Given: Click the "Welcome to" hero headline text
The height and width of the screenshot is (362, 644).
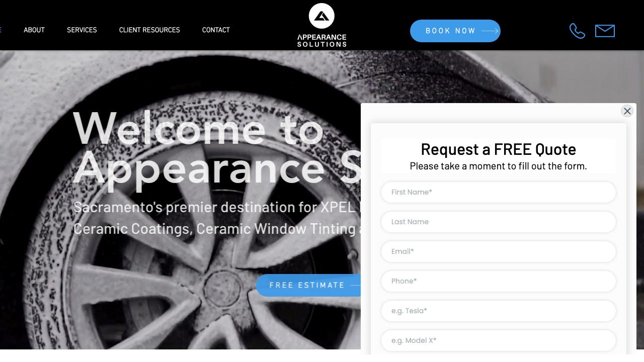Looking at the screenshot, I should point(198,129).
